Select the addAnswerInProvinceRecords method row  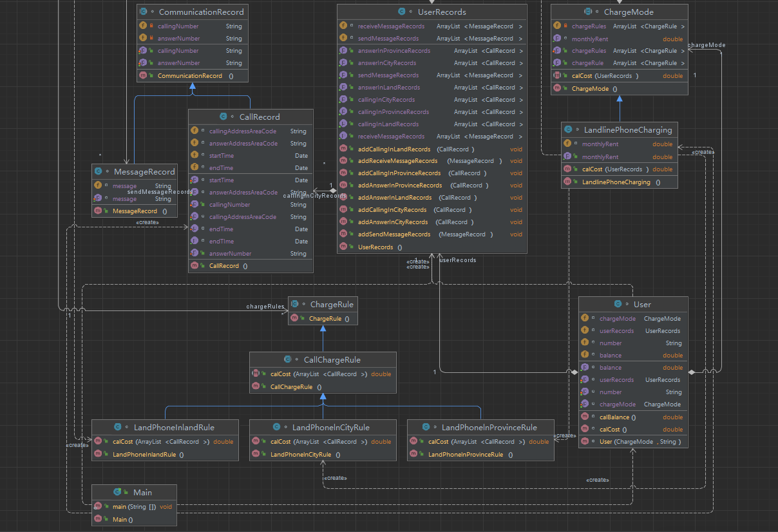(x=432, y=185)
